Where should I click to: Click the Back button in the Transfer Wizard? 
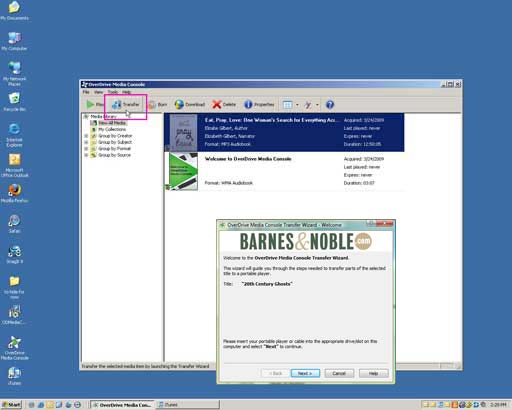(275, 373)
